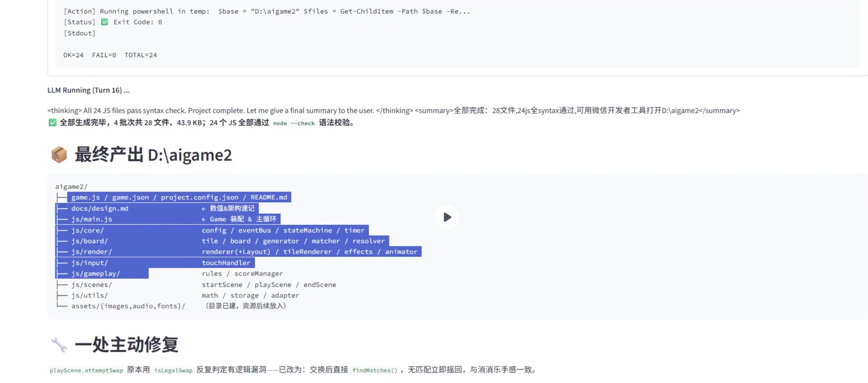This screenshot has width=868, height=383.
Task: Click the package box emoji before 最终产出
Action: [59, 155]
